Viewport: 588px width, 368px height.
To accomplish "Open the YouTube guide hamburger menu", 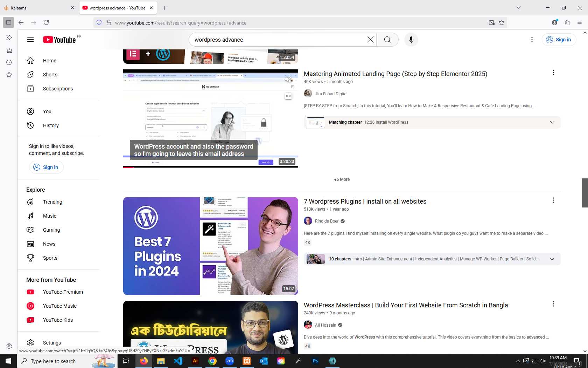I will [30, 40].
